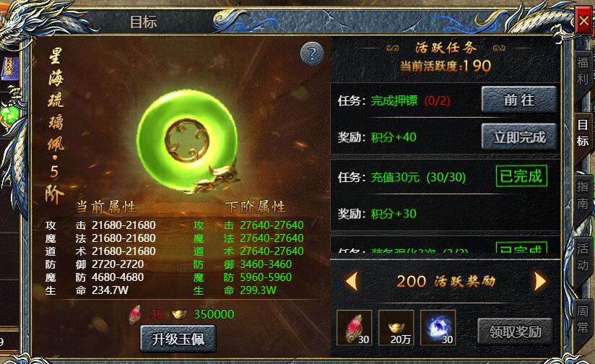Select the 目标 side tab
The image size is (595, 364).
(x=583, y=133)
